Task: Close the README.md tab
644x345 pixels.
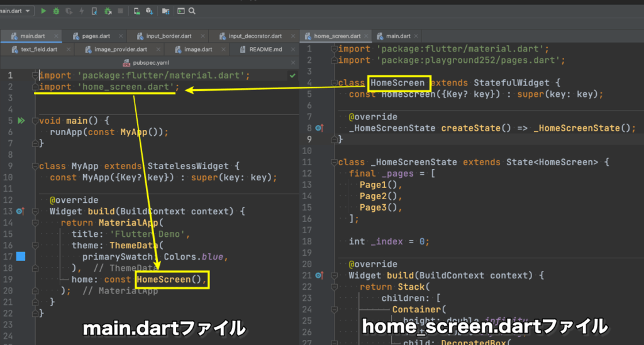Action: point(293,49)
